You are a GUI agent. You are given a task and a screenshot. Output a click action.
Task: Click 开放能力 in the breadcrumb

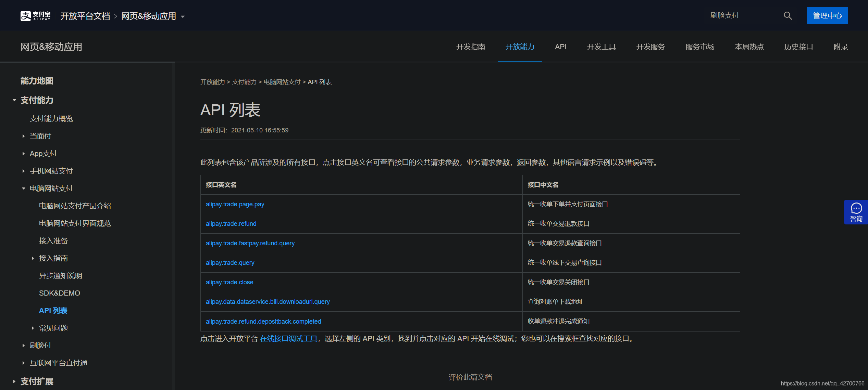click(212, 82)
